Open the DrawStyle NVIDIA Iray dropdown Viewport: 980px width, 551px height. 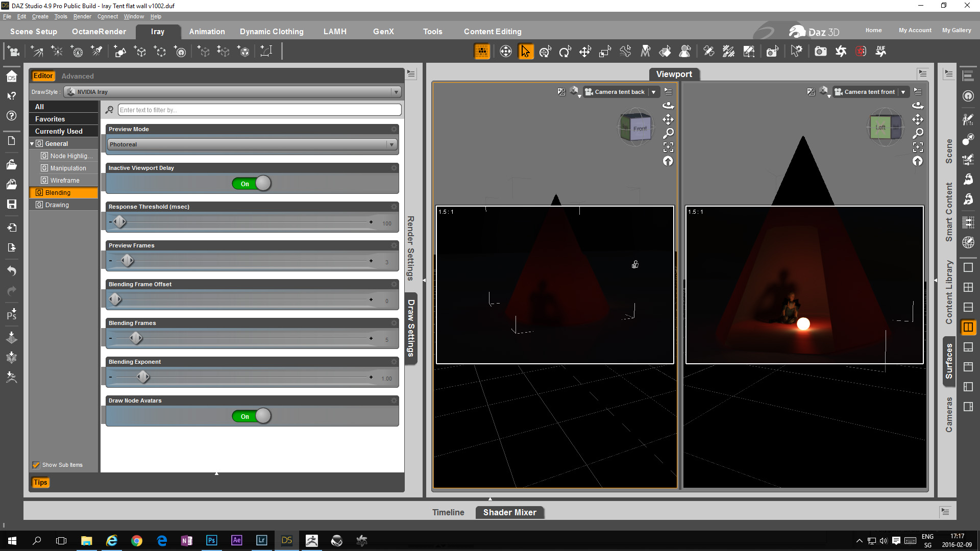pyautogui.click(x=232, y=92)
